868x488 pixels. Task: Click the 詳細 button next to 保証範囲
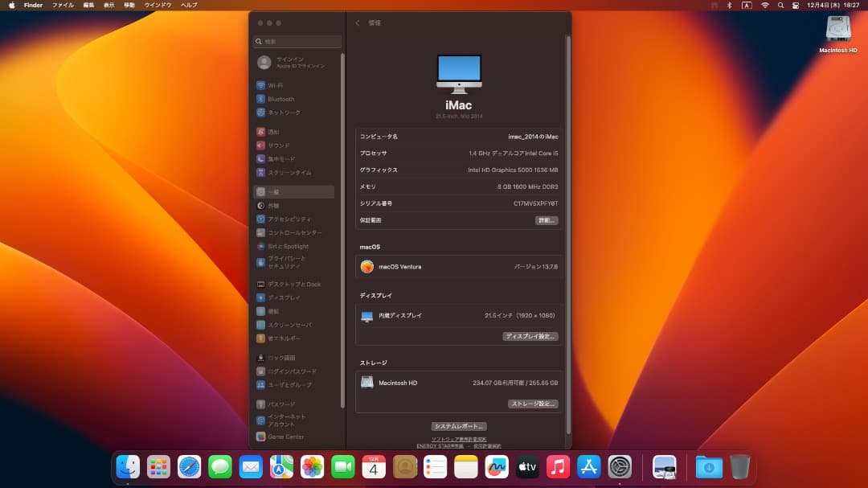tap(546, 220)
